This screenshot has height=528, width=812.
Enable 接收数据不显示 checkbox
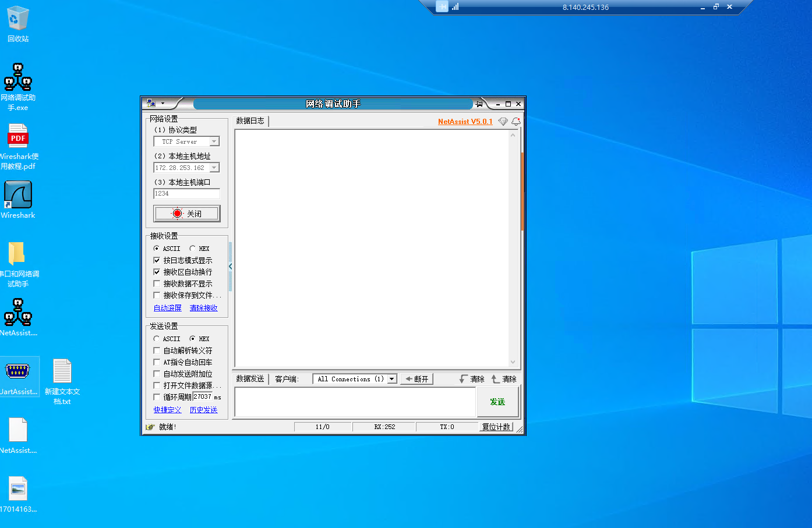157,284
